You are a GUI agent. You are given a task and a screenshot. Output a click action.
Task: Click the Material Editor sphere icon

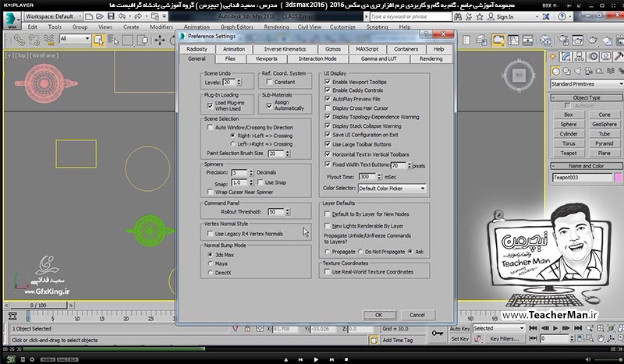545,41
